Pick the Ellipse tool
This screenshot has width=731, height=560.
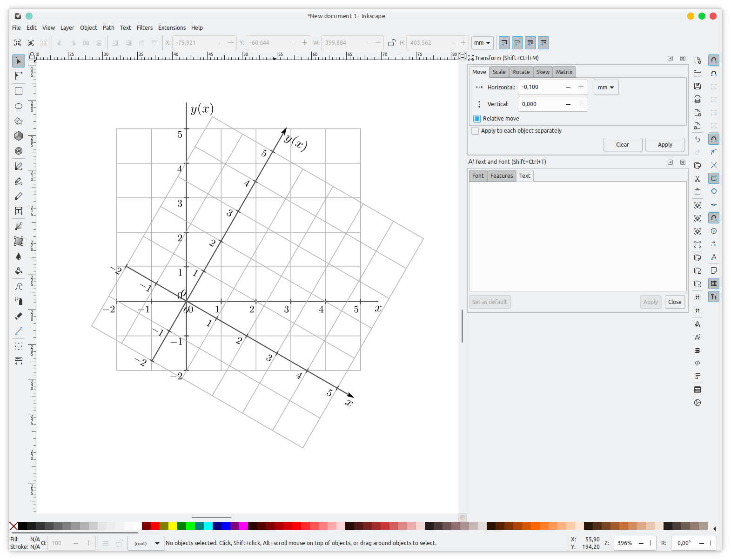[x=19, y=106]
